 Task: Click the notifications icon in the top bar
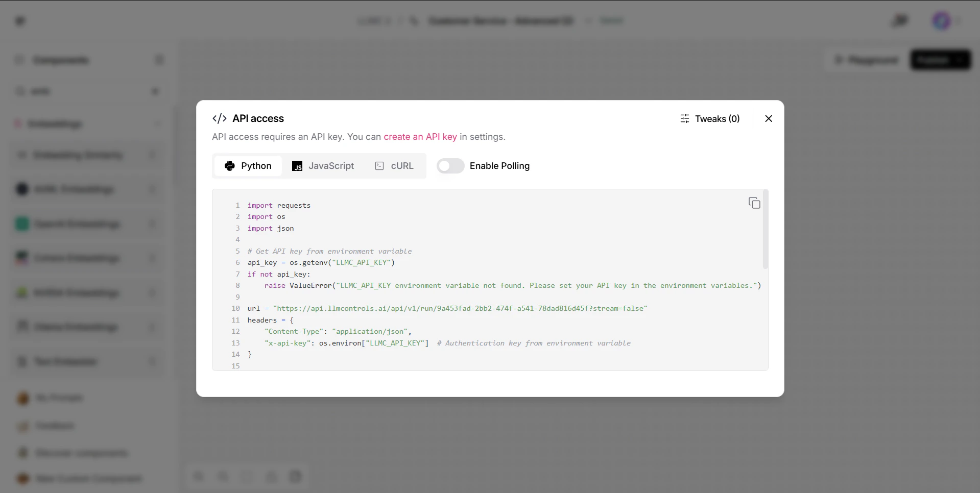pos(900,21)
